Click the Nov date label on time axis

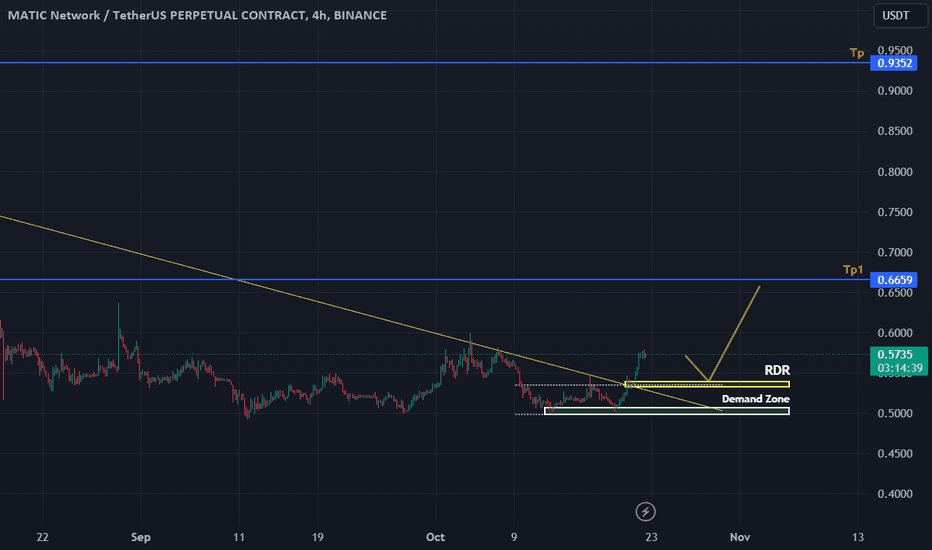[x=739, y=537]
